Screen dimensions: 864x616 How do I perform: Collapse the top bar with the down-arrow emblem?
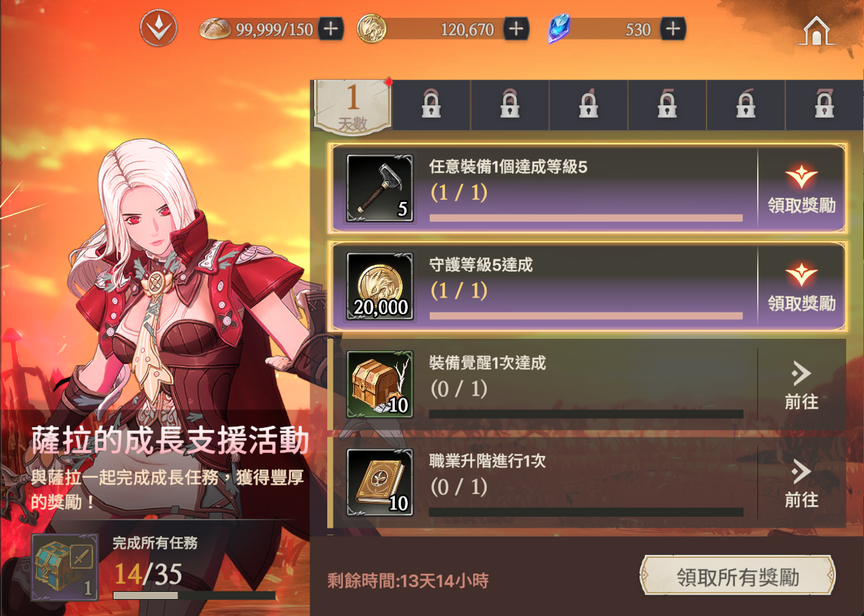[x=159, y=29]
